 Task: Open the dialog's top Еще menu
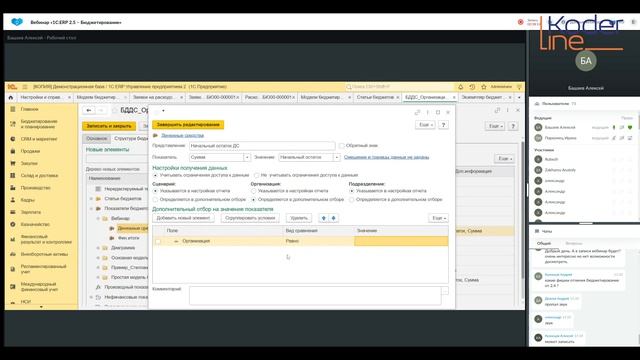pos(426,125)
